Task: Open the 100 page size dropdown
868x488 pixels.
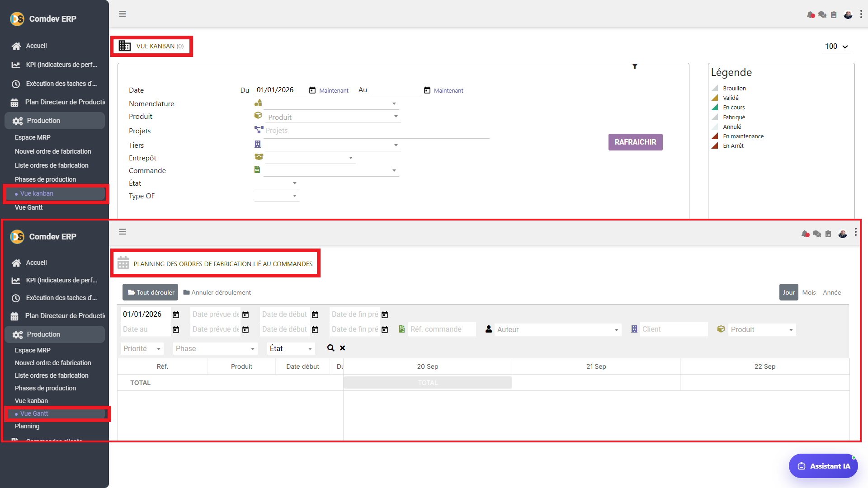Action: pos(836,47)
